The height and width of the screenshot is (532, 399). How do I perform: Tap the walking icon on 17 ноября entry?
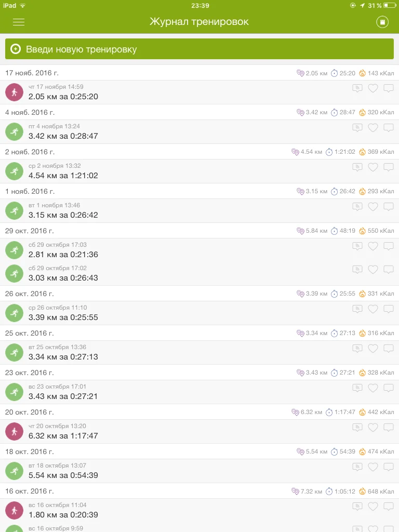click(x=15, y=92)
